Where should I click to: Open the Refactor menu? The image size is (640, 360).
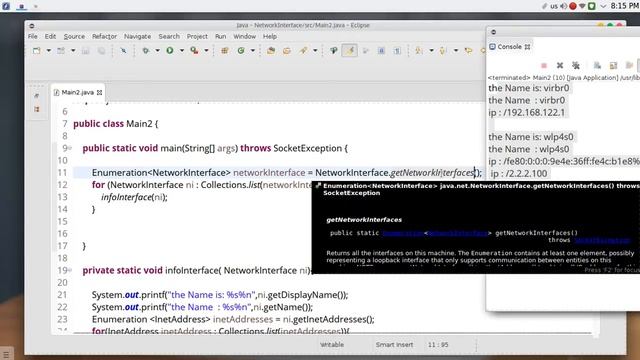(x=104, y=36)
